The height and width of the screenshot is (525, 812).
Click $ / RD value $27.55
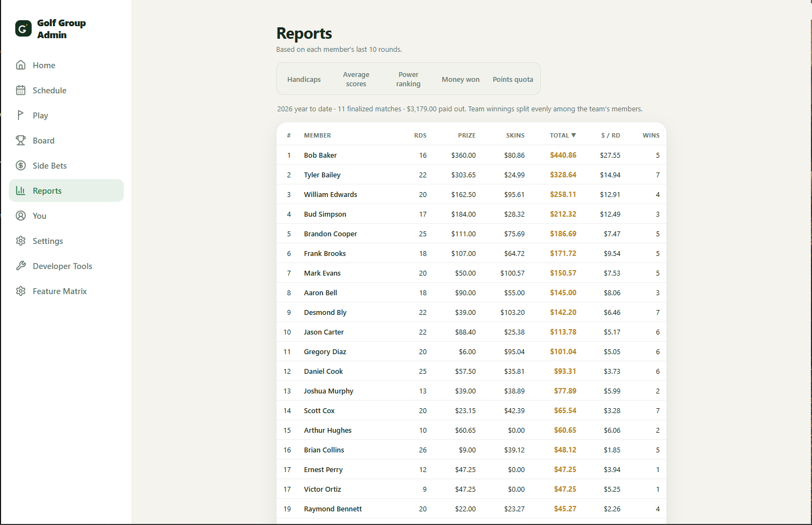610,155
